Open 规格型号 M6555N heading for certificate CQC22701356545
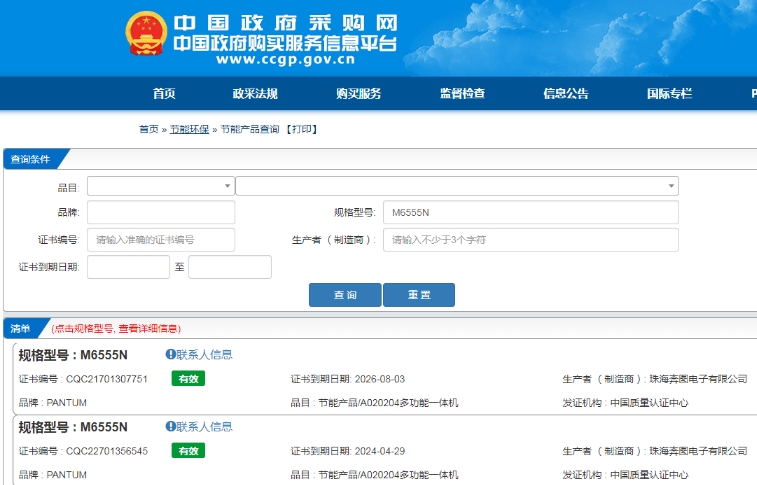 [x=73, y=427]
